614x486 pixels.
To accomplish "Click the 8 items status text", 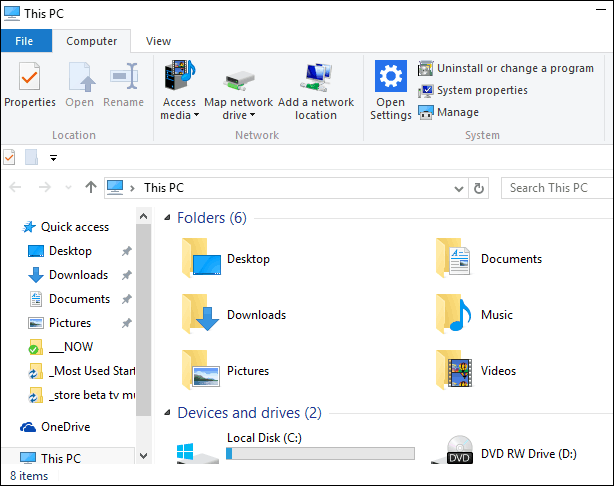I will 29,476.
